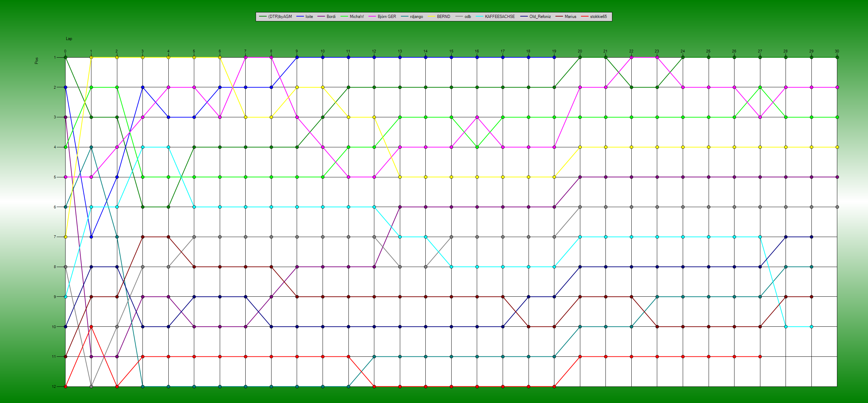Viewport: 868px width, 403px height.
Task: Click the yellow BERND legend line swatch
Action: pyautogui.click(x=432, y=17)
